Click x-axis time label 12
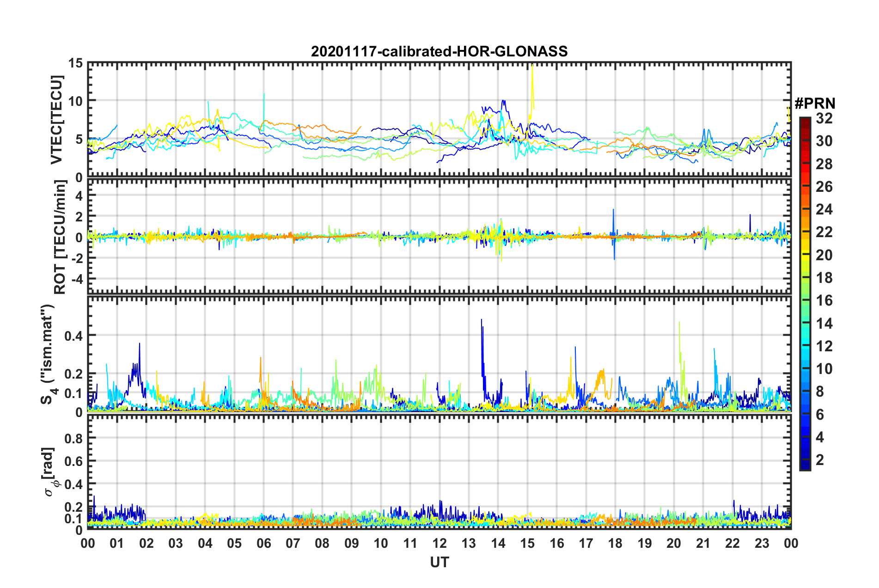Viewport: 879px width, 588px height. [x=439, y=544]
